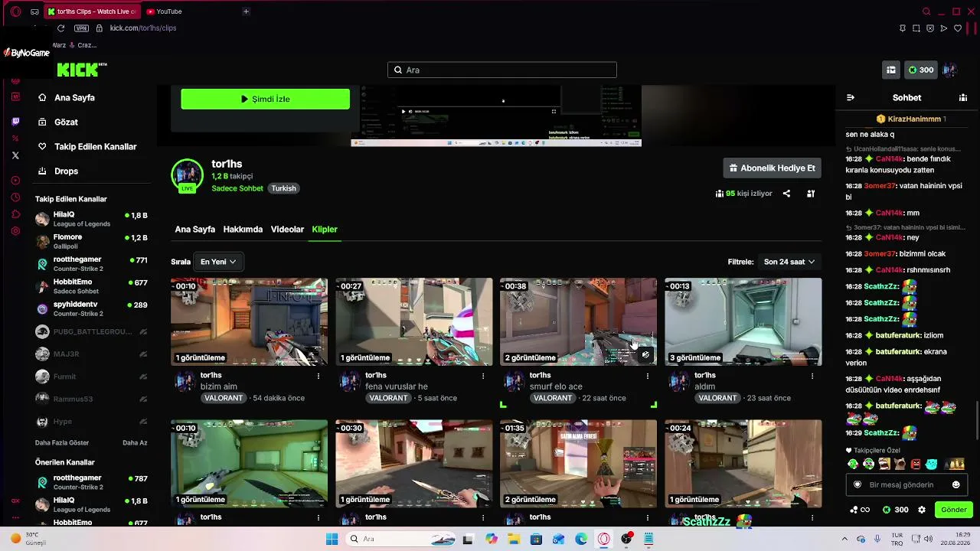
Task: Click the pin icon in the Opera toolbar
Action: (x=903, y=28)
